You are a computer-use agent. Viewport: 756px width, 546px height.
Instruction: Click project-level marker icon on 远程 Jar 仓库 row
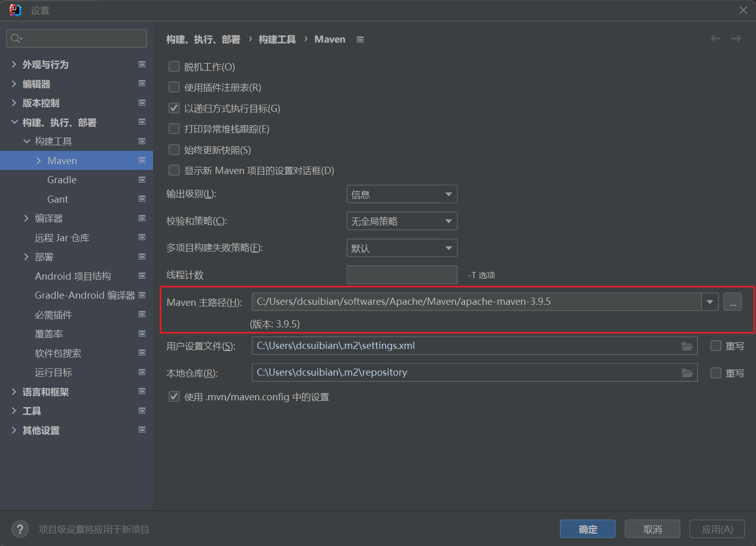coord(142,238)
